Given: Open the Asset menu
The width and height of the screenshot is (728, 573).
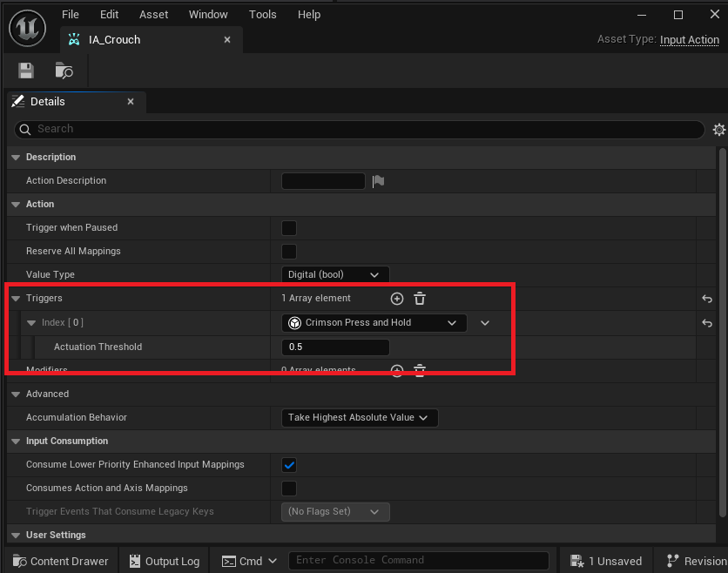Looking at the screenshot, I should 153,15.
